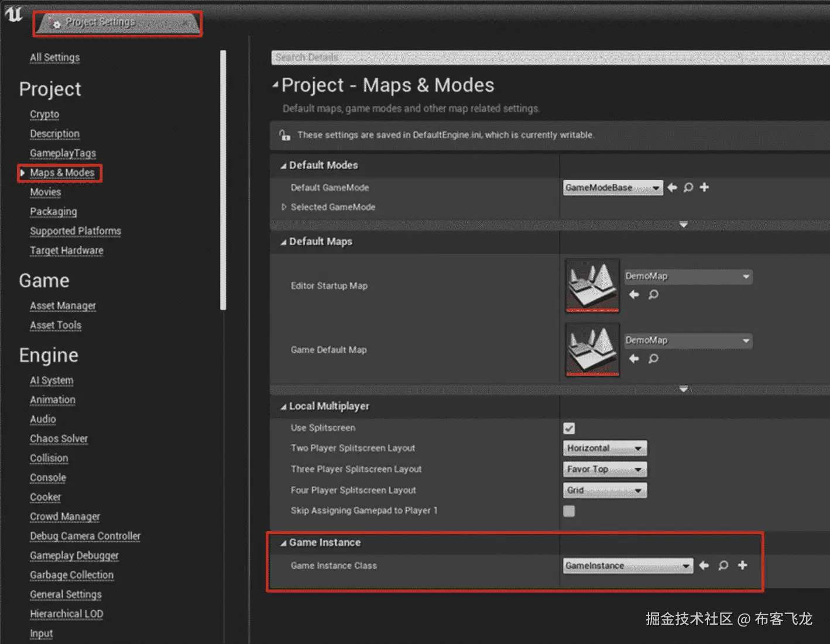Open Editor Startup Map DemoMap dropdown

click(688, 276)
